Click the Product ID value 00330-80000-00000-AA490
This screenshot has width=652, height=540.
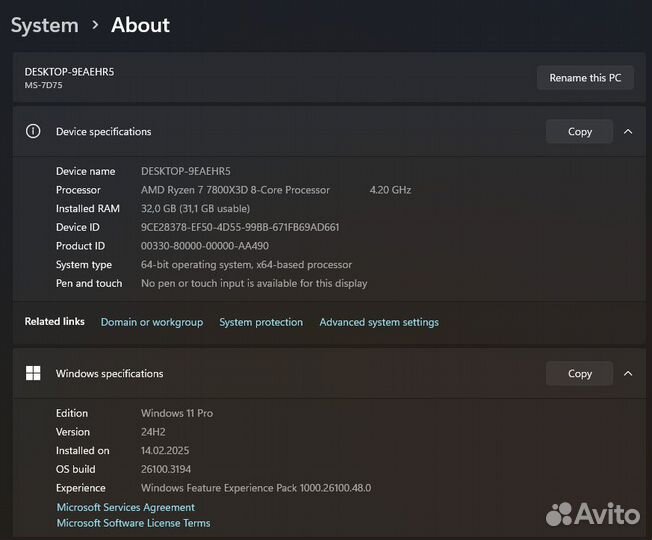tap(204, 246)
